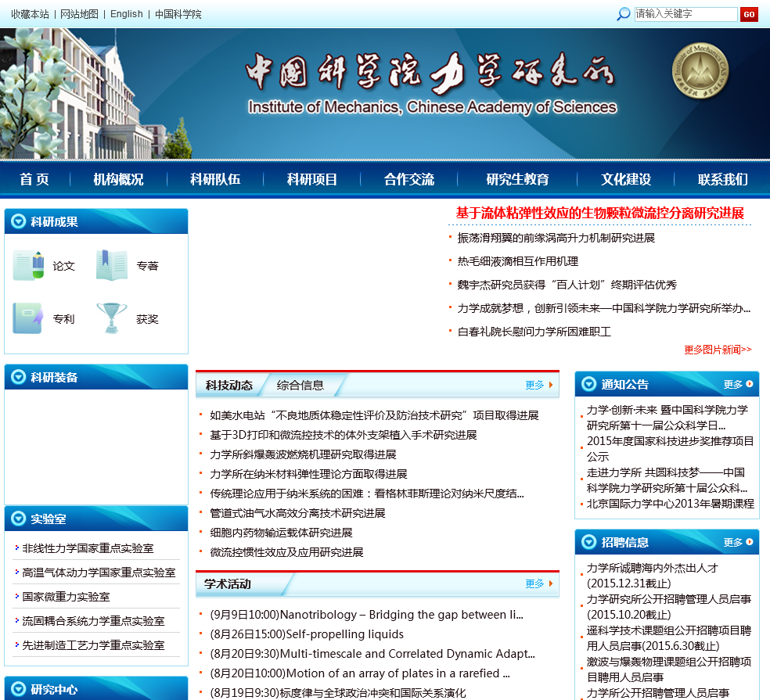The width and height of the screenshot is (770, 700).
Task: Open the 流固耦合系统力学重点实验室 link
Action: [x=93, y=620]
